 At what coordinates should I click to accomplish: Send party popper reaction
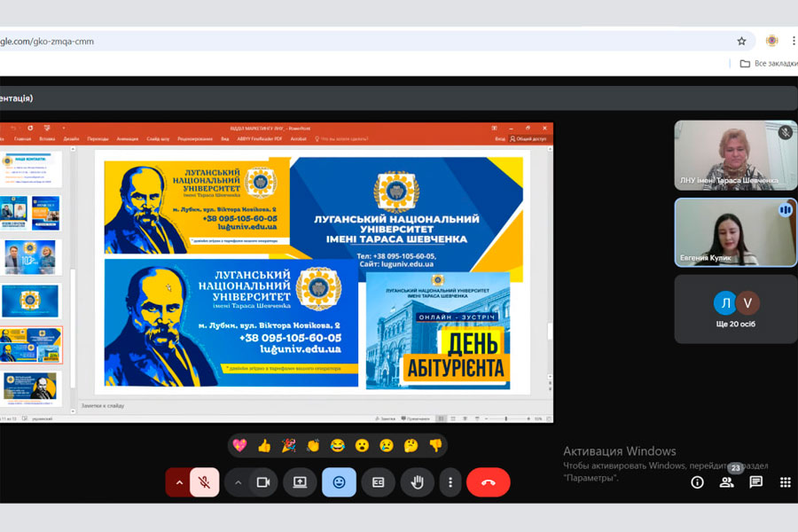pyautogui.click(x=288, y=445)
